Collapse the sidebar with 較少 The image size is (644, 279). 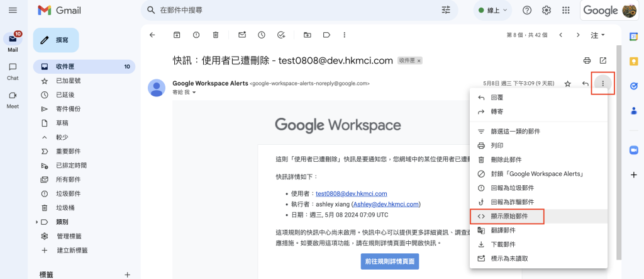(84, 137)
